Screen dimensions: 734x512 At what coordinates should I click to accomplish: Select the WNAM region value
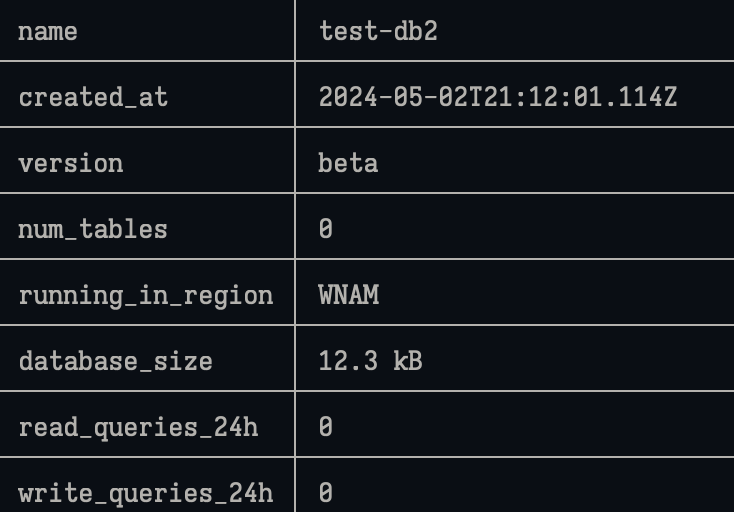[348, 295]
